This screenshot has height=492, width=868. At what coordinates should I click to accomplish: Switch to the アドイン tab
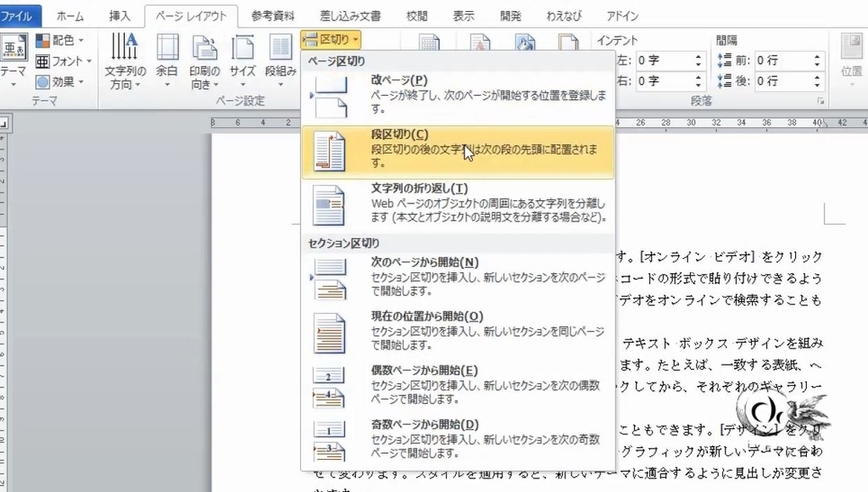(x=622, y=16)
